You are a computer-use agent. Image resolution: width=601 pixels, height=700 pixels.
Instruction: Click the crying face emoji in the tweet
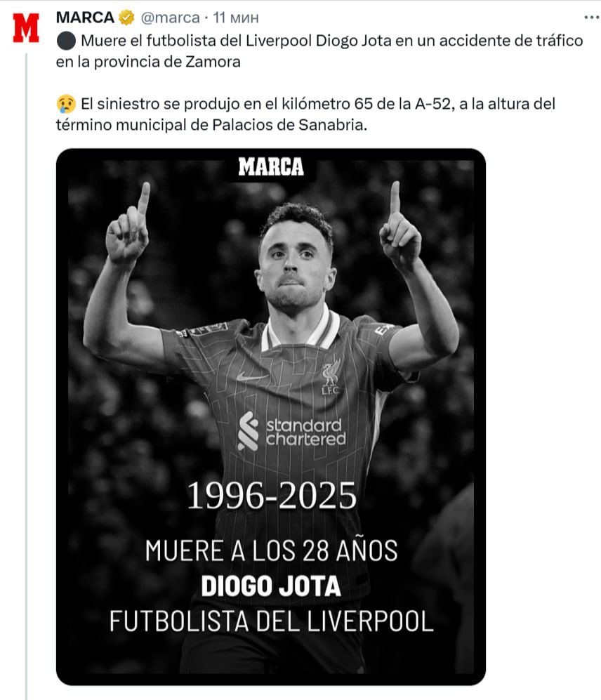(65, 105)
